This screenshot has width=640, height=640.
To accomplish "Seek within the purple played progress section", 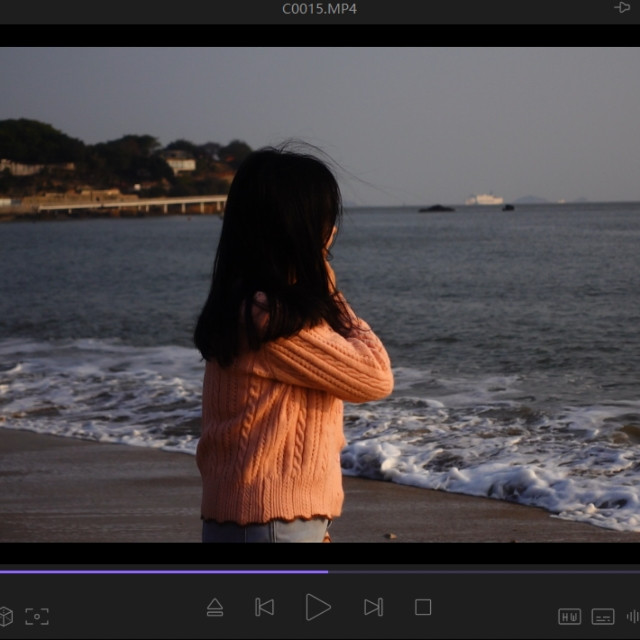I will (x=160, y=572).
